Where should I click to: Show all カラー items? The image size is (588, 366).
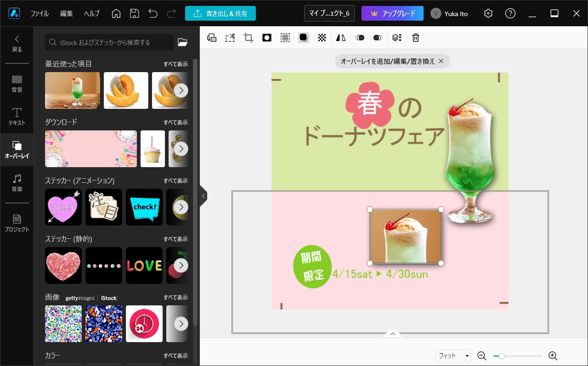(x=175, y=355)
